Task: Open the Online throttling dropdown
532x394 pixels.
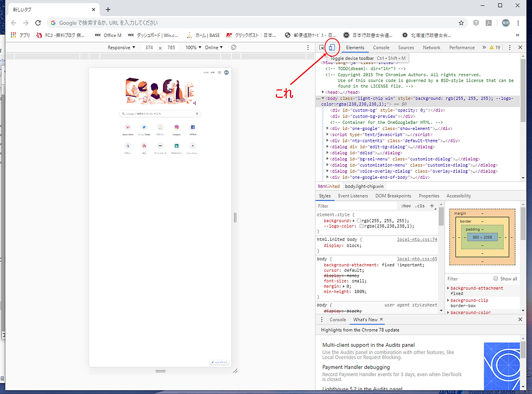Action: point(214,48)
